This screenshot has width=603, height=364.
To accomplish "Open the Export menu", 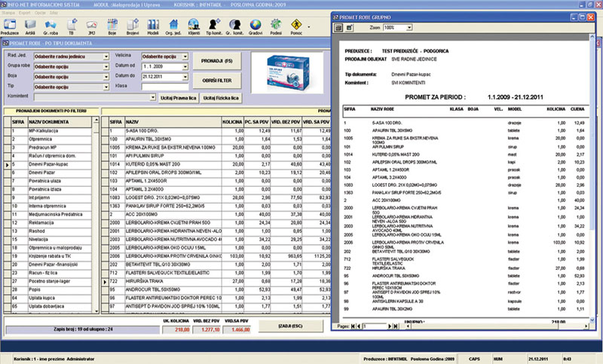I will point(25,13).
